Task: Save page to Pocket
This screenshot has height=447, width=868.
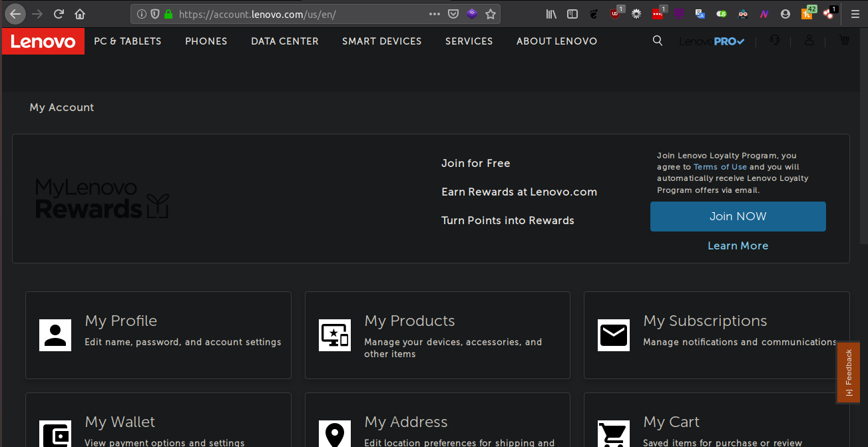Action: [453, 13]
